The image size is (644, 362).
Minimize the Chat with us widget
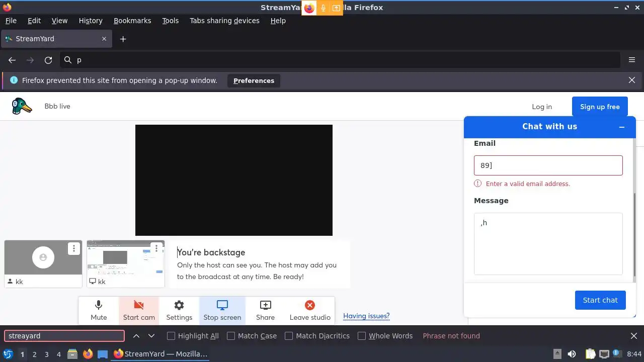622,127
